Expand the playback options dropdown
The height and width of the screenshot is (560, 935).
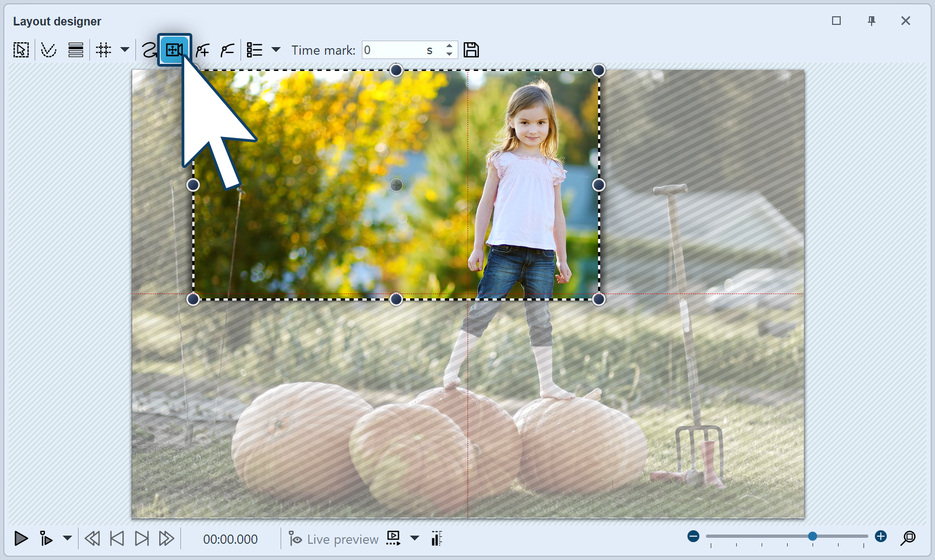pos(68,538)
